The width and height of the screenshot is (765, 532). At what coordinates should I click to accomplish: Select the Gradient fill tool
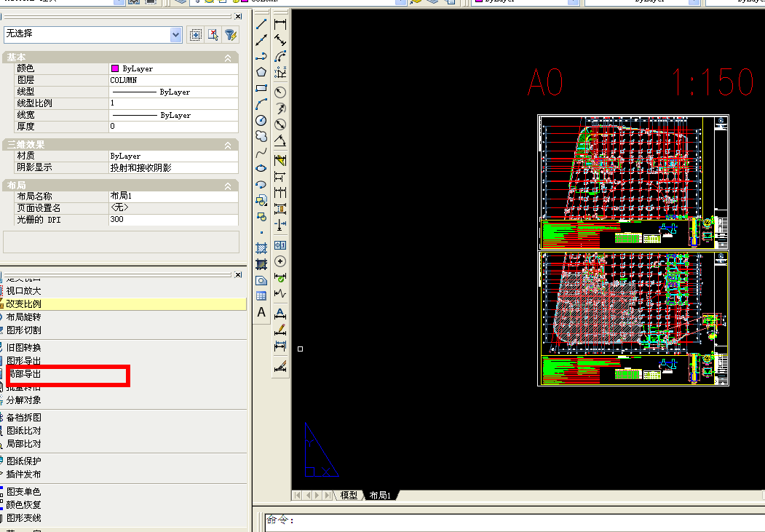[x=261, y=264]
